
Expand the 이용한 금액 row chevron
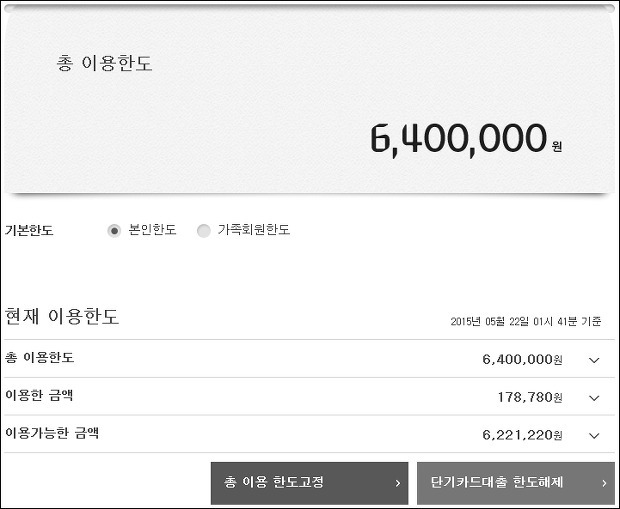594,397
